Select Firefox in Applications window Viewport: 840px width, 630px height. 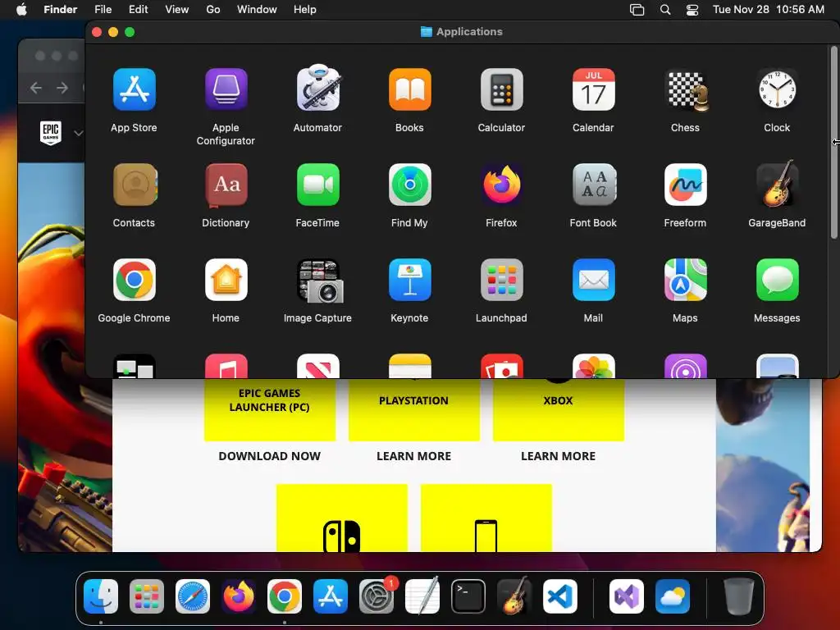point(501,185)
